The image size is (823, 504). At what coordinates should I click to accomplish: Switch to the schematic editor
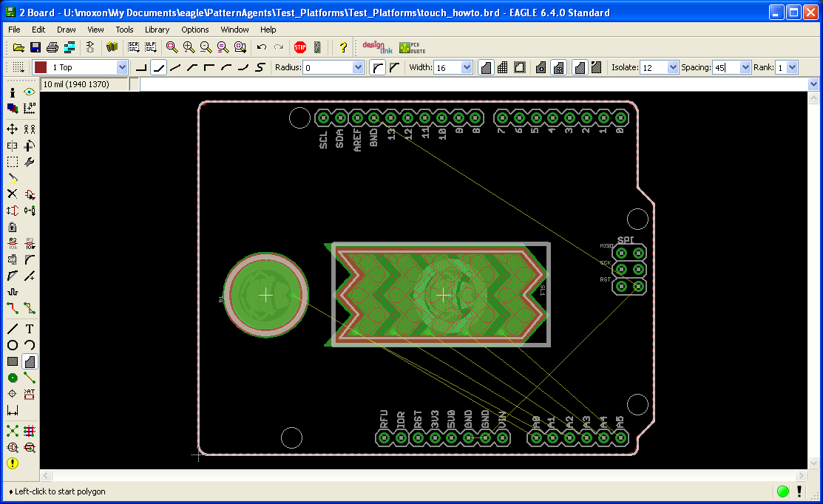point(89,48)
